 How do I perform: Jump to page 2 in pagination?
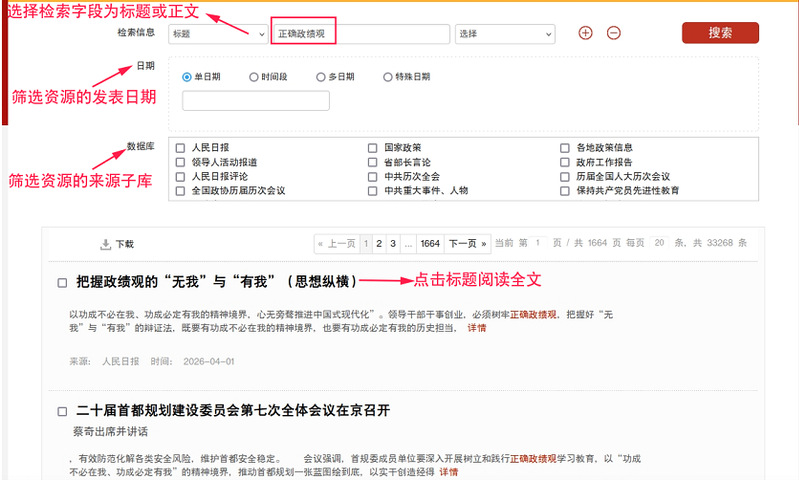379,243
